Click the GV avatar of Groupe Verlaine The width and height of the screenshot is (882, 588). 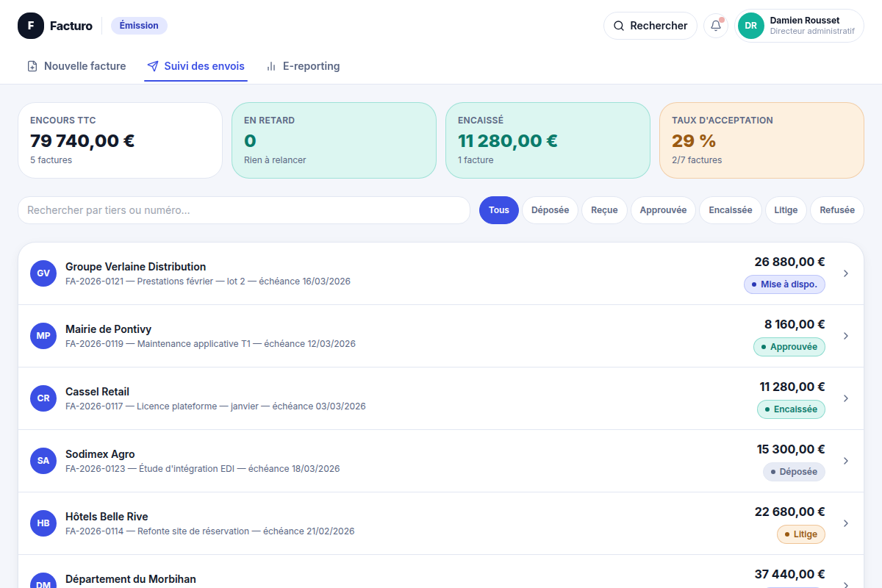(43, 273)
